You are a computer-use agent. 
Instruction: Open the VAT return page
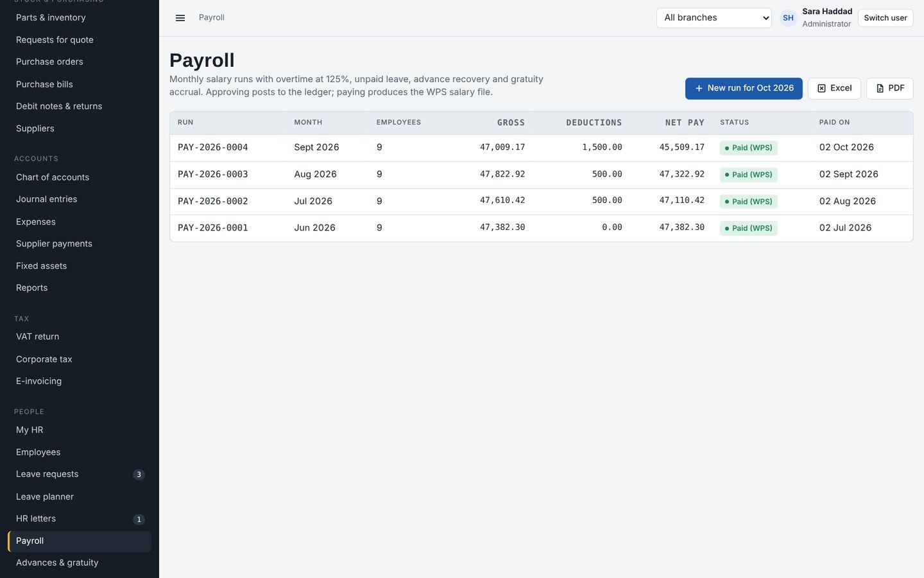(x=80, y=337)
